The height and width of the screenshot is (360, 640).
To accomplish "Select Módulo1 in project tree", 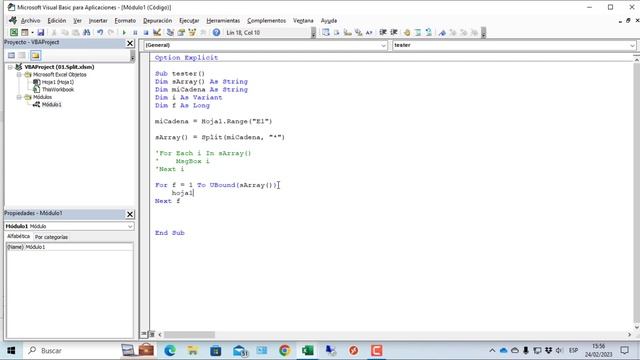I will [51, 104].
